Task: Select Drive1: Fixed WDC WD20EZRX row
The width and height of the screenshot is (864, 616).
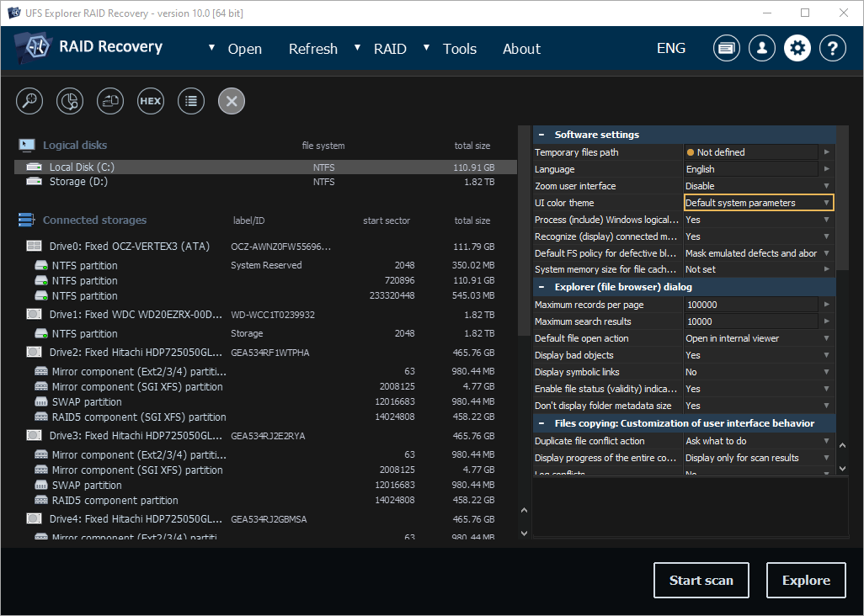Action: coord(265,315)
